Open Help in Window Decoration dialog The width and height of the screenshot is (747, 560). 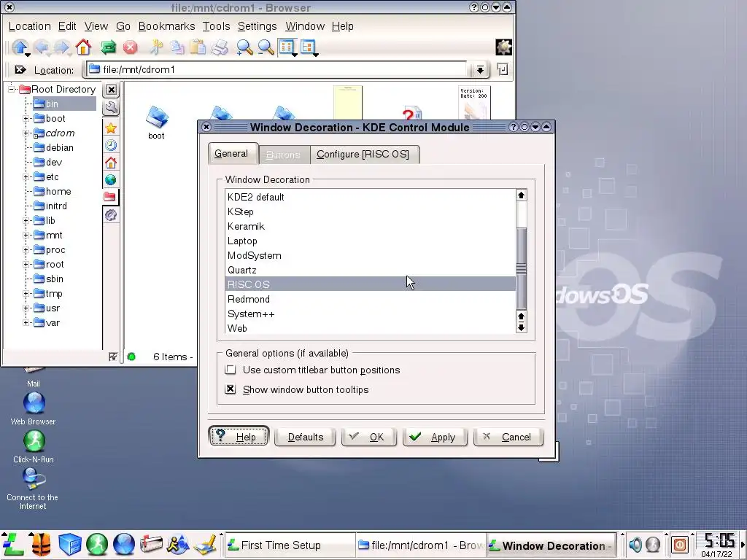239,436
